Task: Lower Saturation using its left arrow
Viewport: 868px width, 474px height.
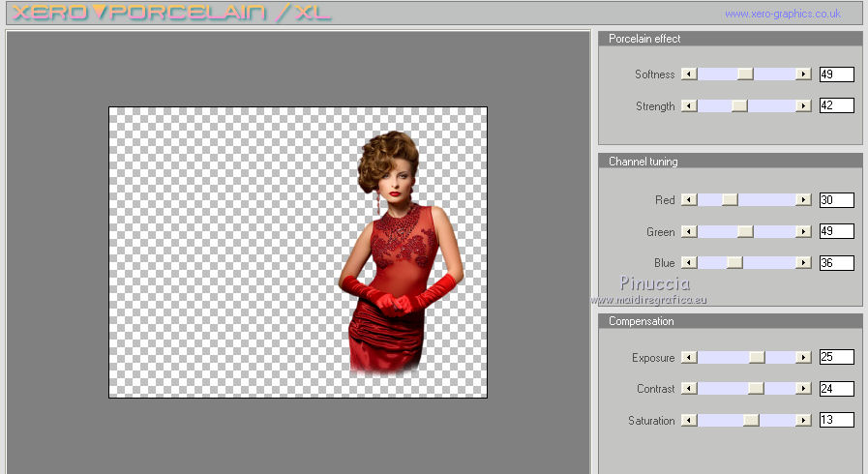Action: [x=689, y=421]
